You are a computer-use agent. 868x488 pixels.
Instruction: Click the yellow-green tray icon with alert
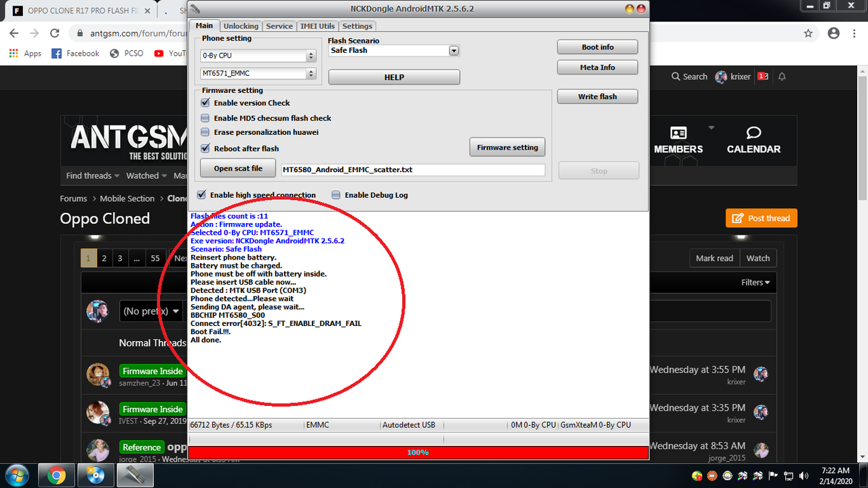tap(698, 476)
